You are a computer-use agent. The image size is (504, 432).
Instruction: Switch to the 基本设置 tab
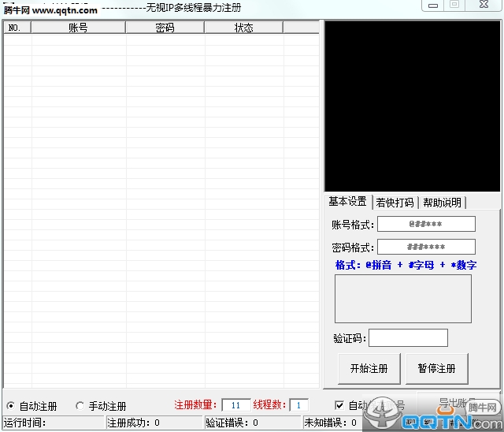pyautogui.click(x=347, y=202)
